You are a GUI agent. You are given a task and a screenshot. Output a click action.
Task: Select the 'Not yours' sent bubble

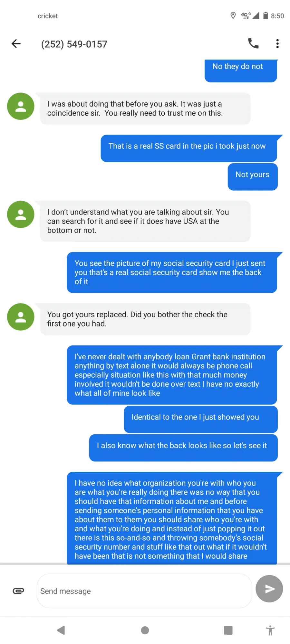tap(253, 177)
